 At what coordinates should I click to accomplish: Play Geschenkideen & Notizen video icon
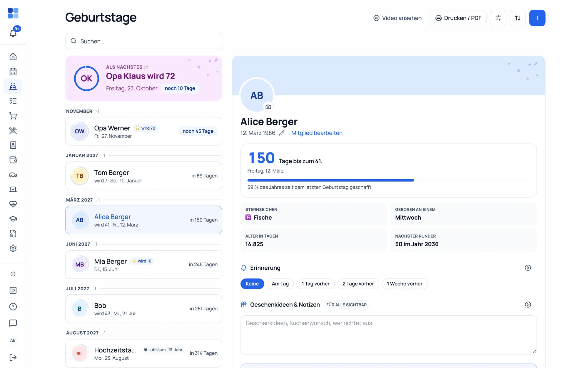[528, 305]
